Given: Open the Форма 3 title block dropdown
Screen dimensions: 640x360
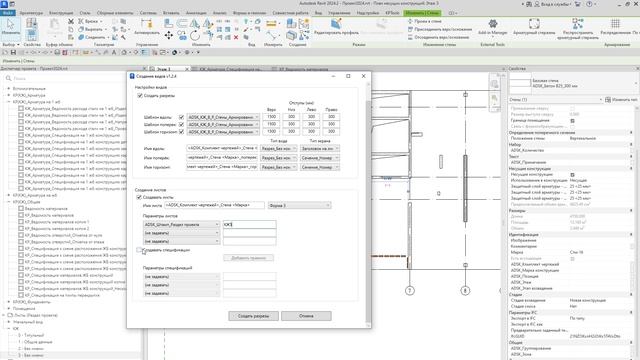Looking at the screenshot, I should [300, 205].
